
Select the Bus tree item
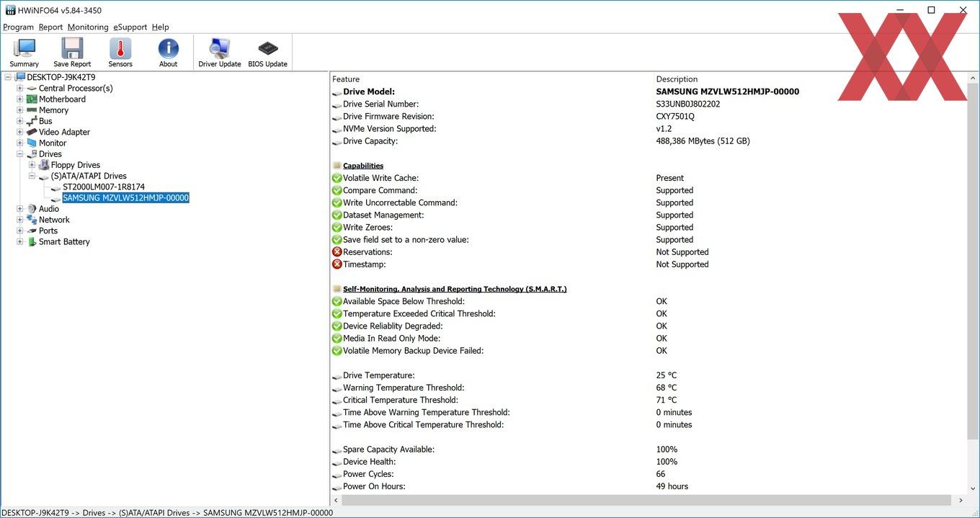(x=45, y=121)
